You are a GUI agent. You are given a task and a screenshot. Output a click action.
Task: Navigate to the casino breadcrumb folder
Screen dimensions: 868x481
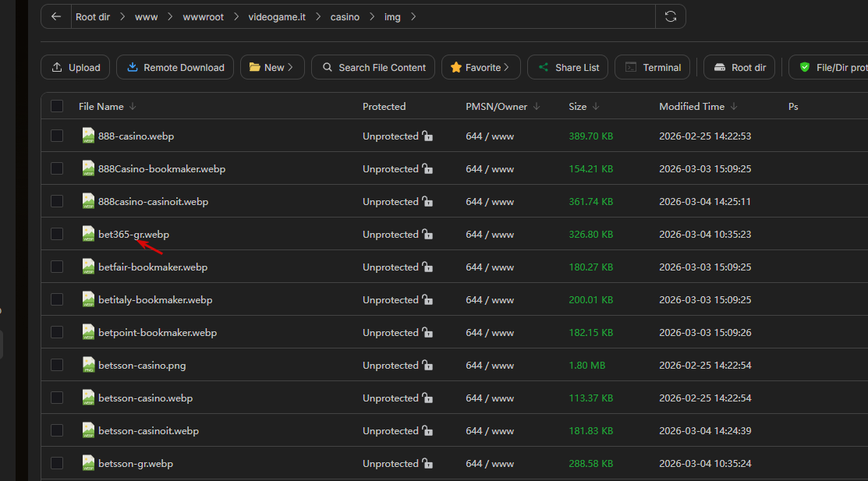click(345, 16)
